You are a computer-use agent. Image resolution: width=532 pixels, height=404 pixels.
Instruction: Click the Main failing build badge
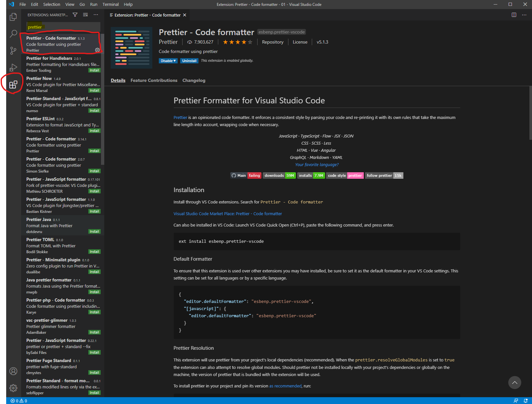(x=246, y=176)
